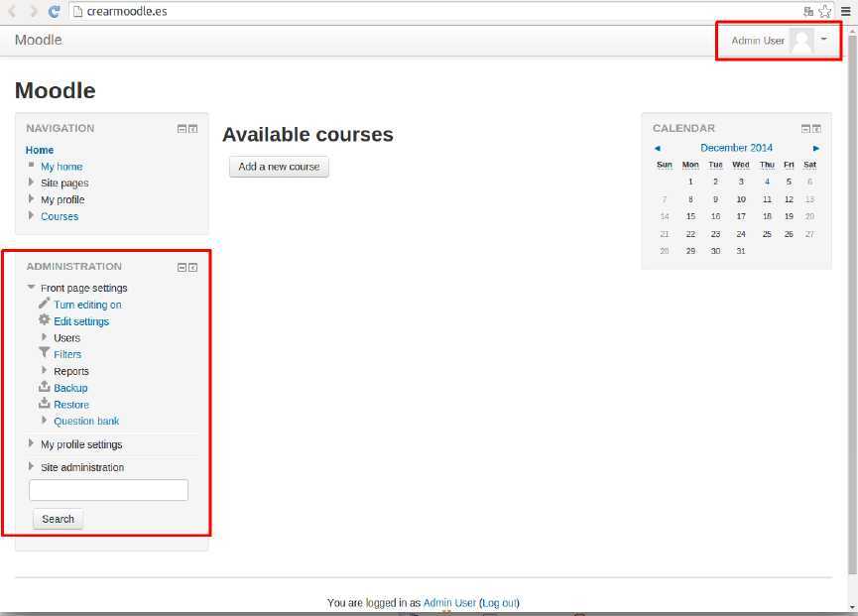Expand Site administration

coord(31,466)
